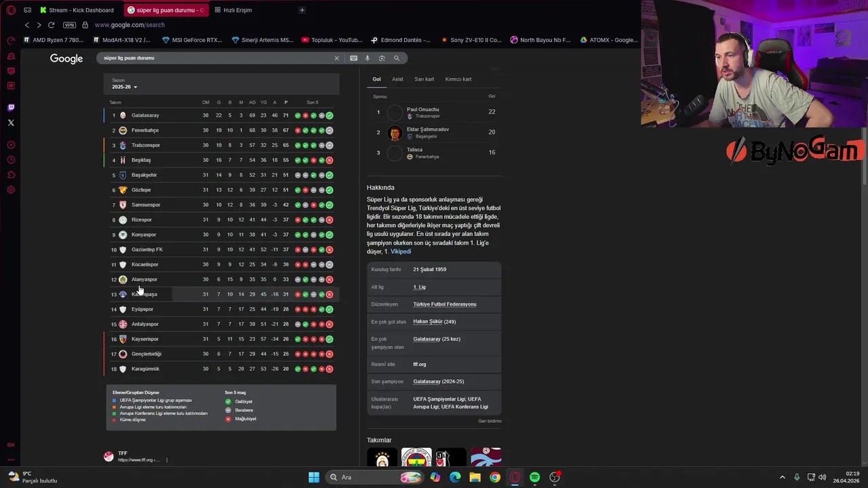Start voice search with the microphone icon
Image resolution: width=868 pixels, height=488 pixels.
368,58
